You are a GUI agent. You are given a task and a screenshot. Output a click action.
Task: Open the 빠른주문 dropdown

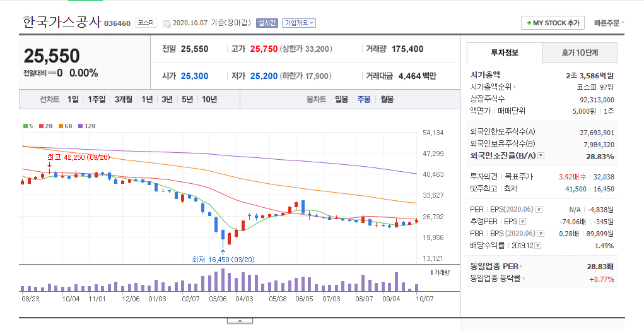pyautogui.click(x=609, y=23)
